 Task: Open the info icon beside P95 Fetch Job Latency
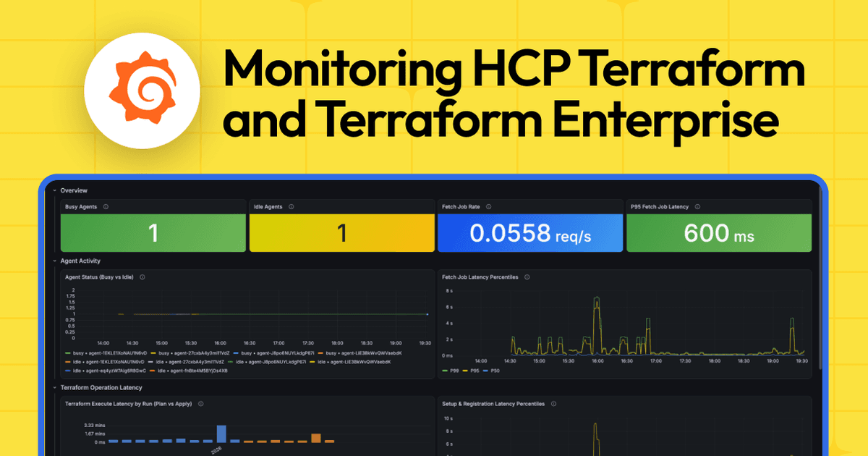699,206
